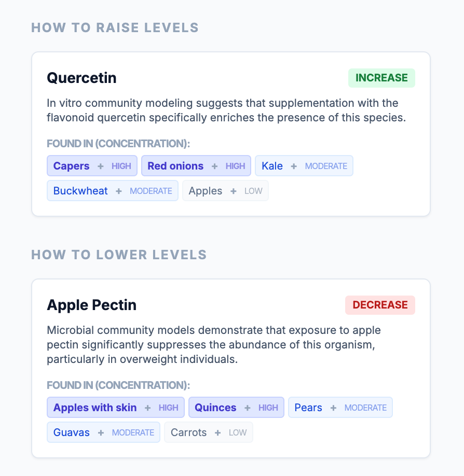Click the red DECREASE badge

(380, 305)
